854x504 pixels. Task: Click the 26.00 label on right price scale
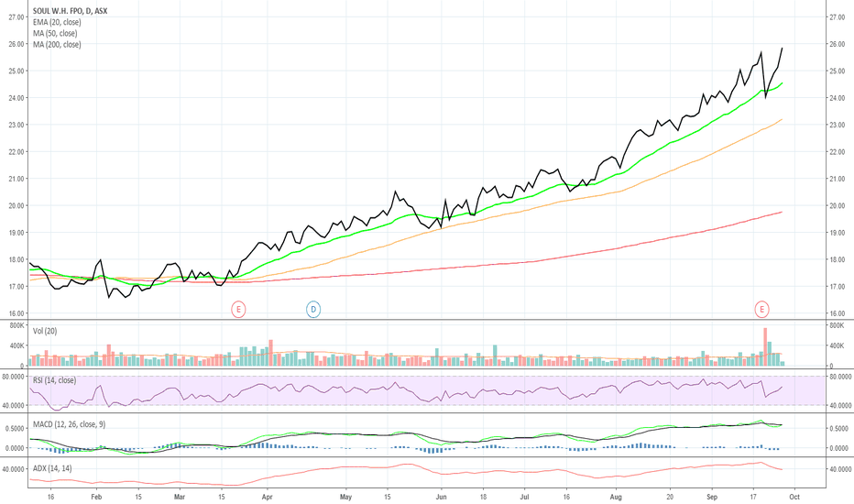point(837,44)
